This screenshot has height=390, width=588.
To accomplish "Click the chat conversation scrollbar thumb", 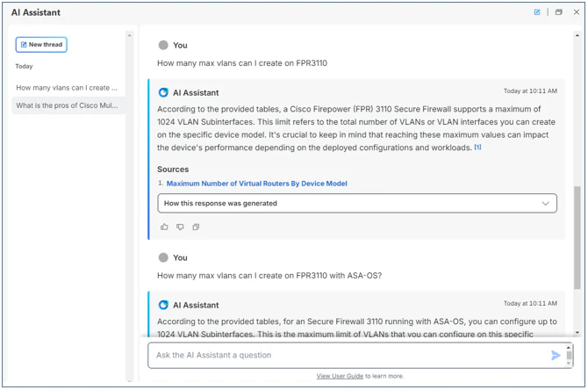I will [x=577, y=237].
